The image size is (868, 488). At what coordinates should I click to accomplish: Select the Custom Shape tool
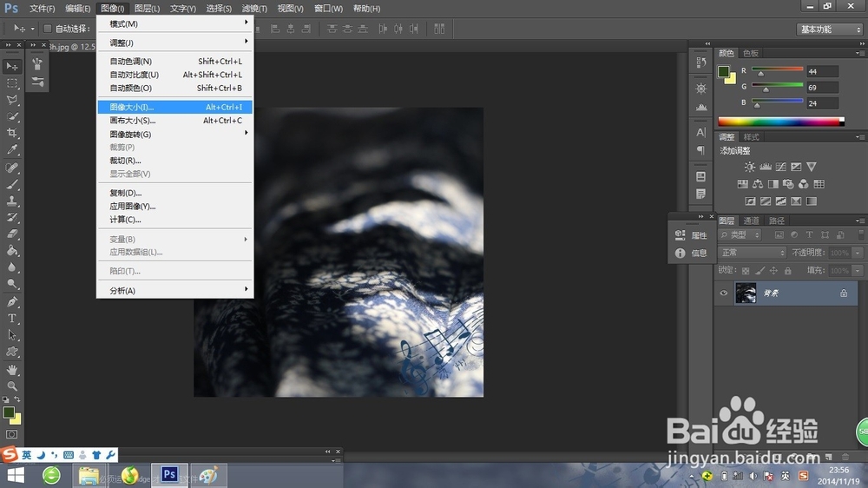pyautogui.click(x=11, y=352)
